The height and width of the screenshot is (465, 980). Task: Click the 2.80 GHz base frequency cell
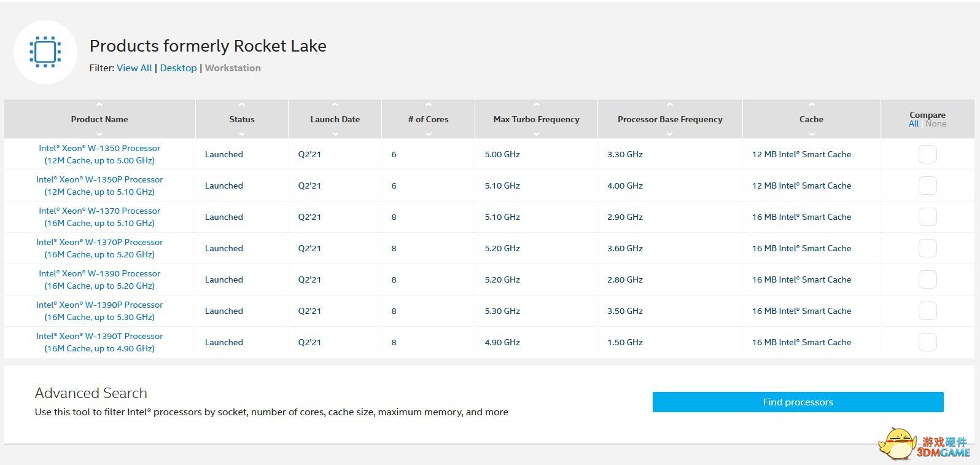click(625, 279)
